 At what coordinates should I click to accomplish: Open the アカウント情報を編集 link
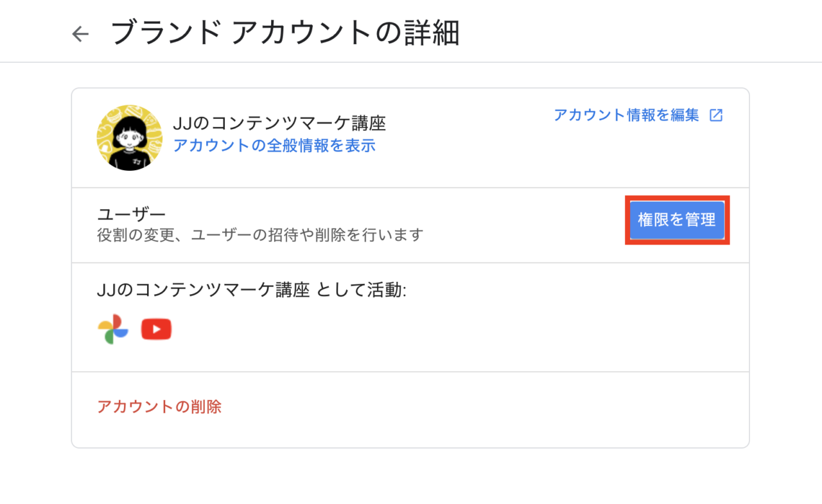(x=626, y=116)
